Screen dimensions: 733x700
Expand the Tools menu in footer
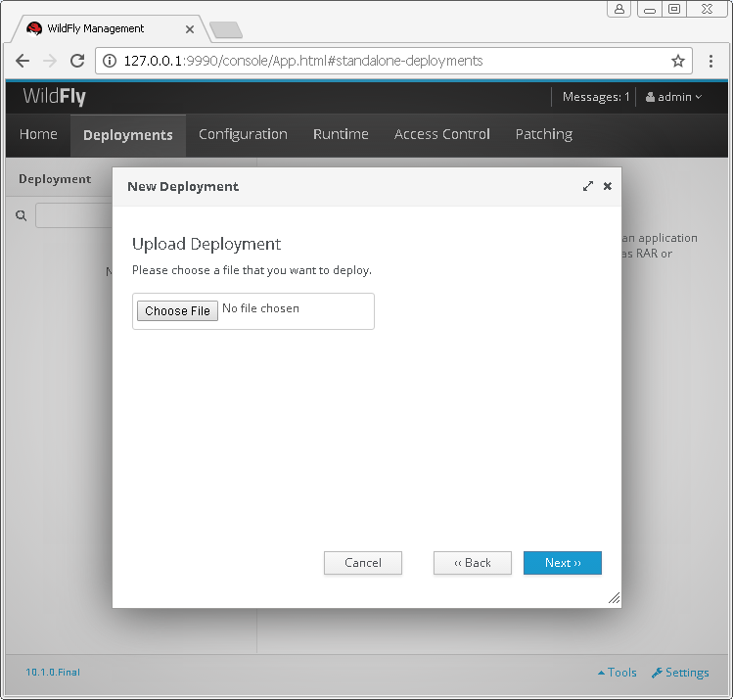[618, 673]
